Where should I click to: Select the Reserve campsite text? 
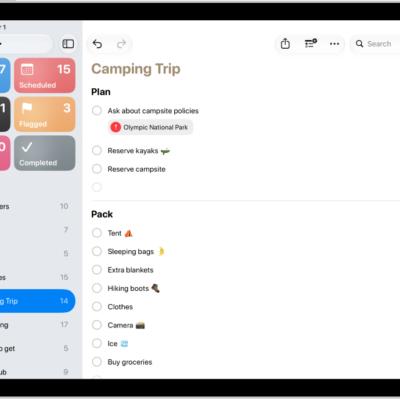[136, 169]
